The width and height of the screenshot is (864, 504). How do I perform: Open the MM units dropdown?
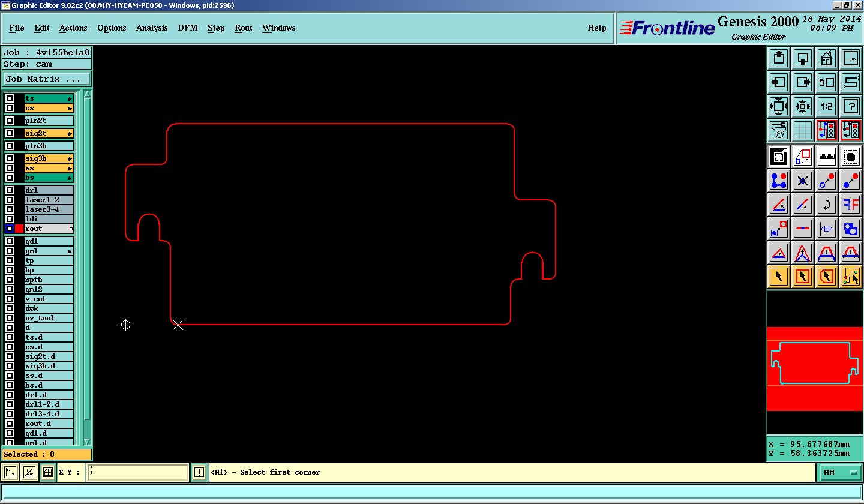tap(841, 473)
